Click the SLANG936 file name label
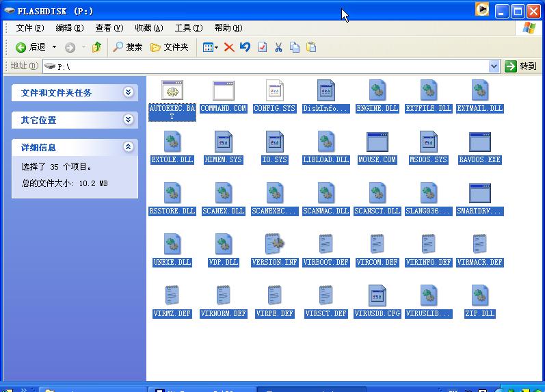 click(429, 211)
